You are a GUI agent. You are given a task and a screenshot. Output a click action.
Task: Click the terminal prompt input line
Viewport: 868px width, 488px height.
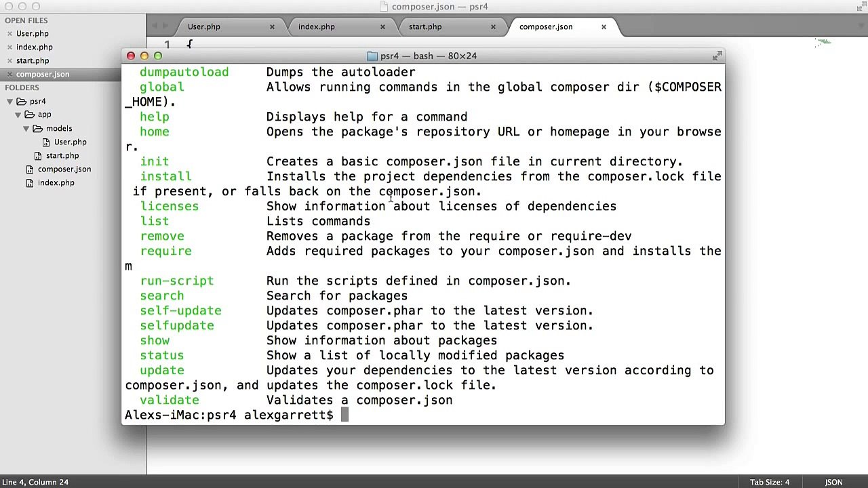pyautogui.click(x=423, y=415)
